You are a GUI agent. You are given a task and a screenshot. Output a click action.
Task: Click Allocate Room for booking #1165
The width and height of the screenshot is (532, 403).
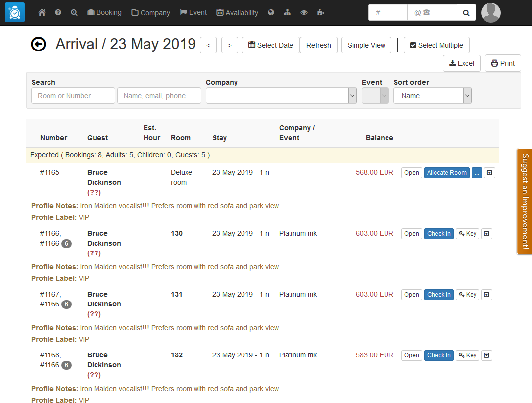[446, 173]
